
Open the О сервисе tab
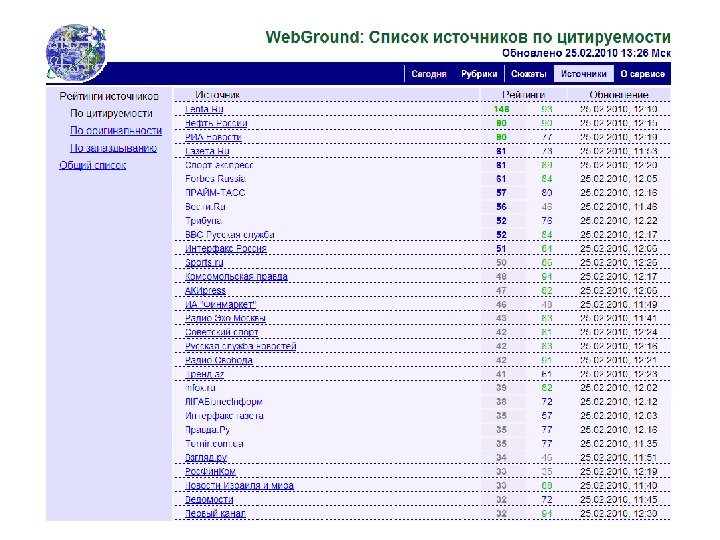tap(642, 74)
